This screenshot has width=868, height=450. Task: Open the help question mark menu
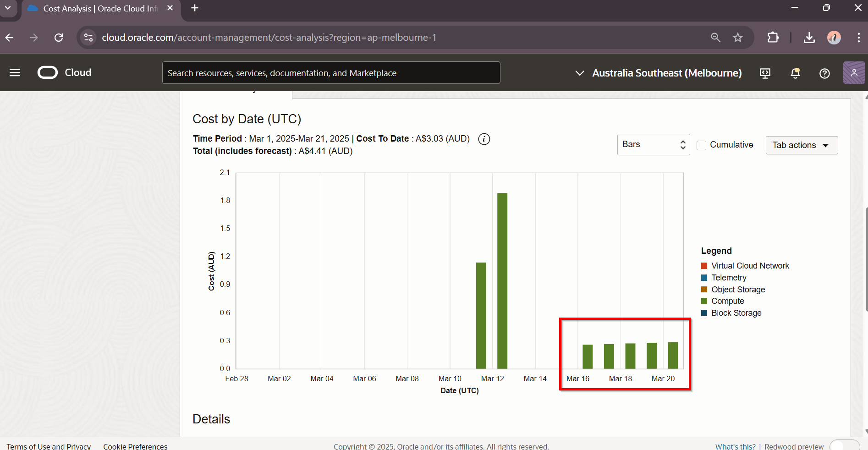pos(824,73)
